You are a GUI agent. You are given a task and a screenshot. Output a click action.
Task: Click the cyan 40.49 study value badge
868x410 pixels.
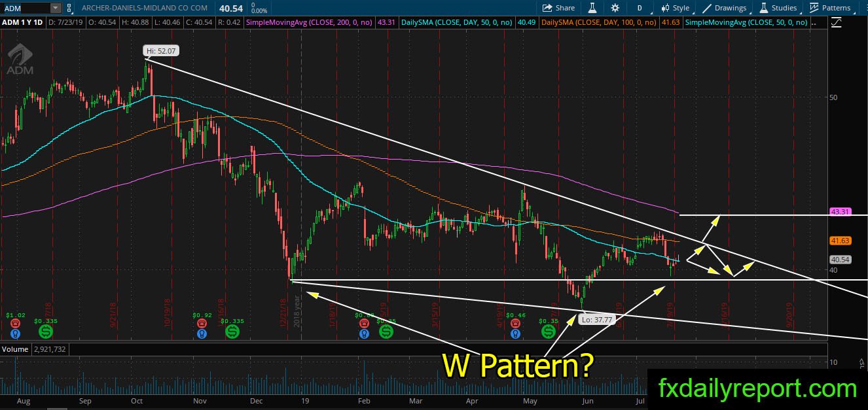pyautogui.click(x=526, y=22)
